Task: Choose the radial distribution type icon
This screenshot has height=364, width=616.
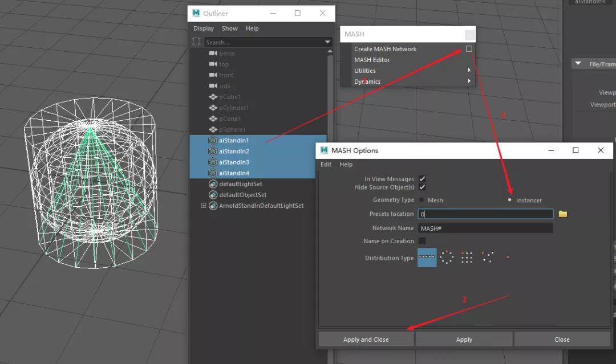Action: (x=446, y=257)
